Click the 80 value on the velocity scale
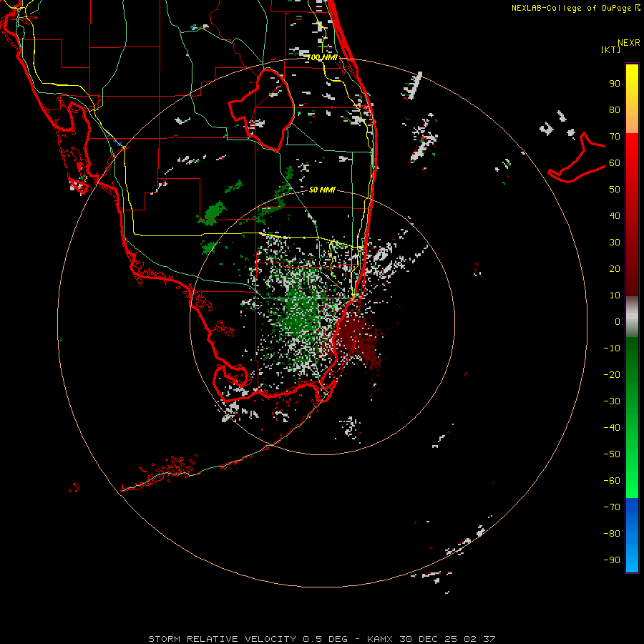This screenshot has height=644, width=644. pos(615,110)
